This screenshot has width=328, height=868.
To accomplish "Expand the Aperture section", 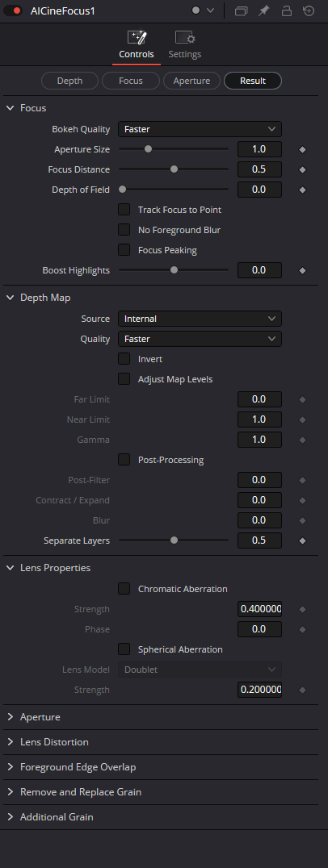I will [10, 717].
